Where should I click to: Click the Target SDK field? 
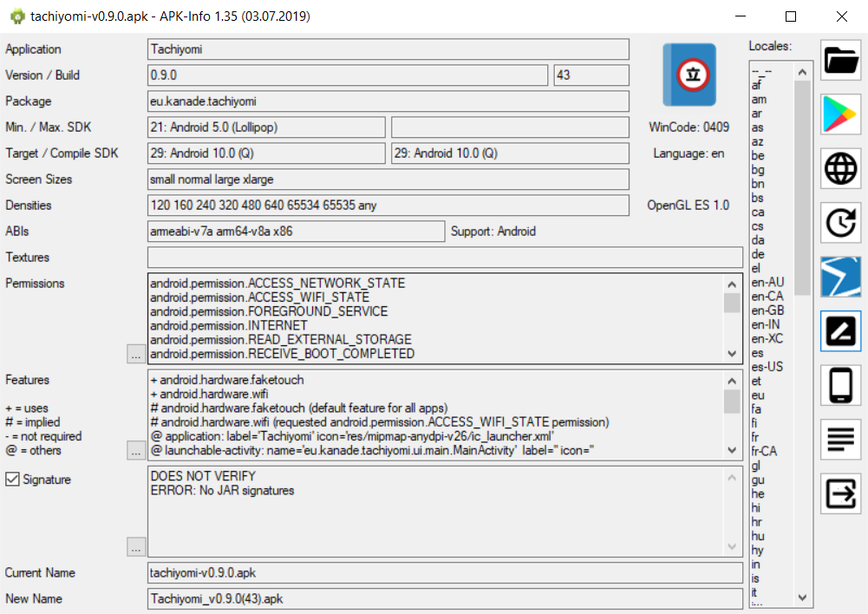[x=266, y=153]
